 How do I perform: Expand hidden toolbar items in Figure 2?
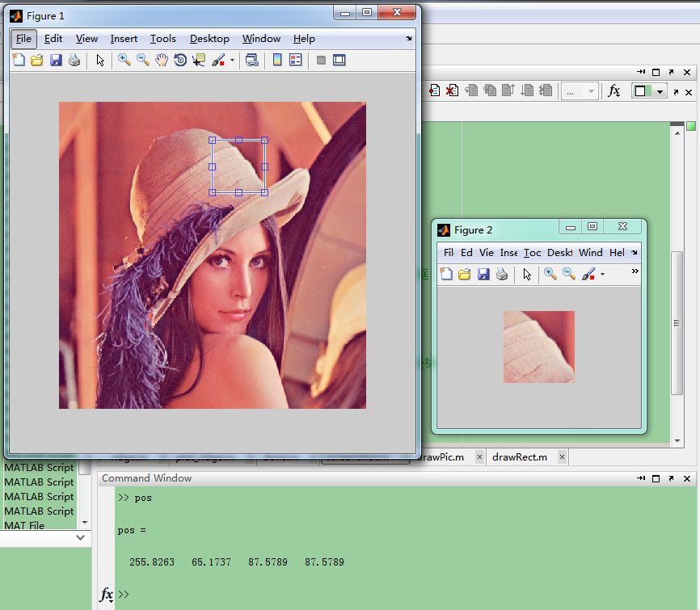635,271
